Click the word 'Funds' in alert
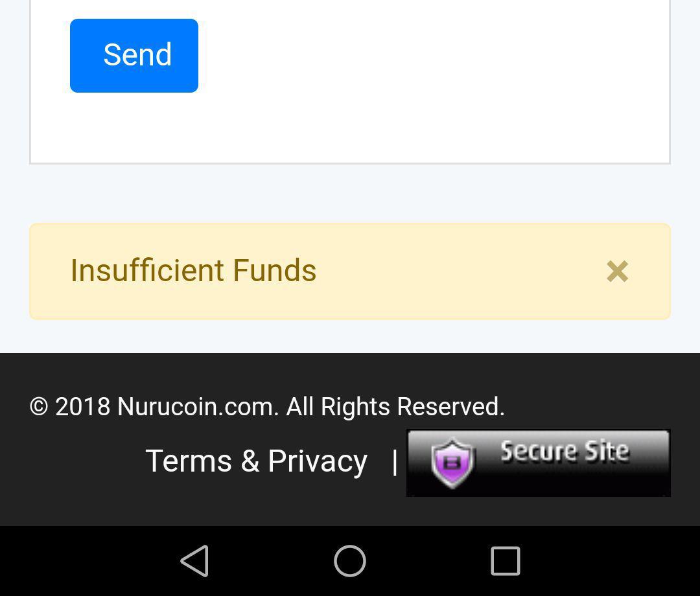 point(274,270)
